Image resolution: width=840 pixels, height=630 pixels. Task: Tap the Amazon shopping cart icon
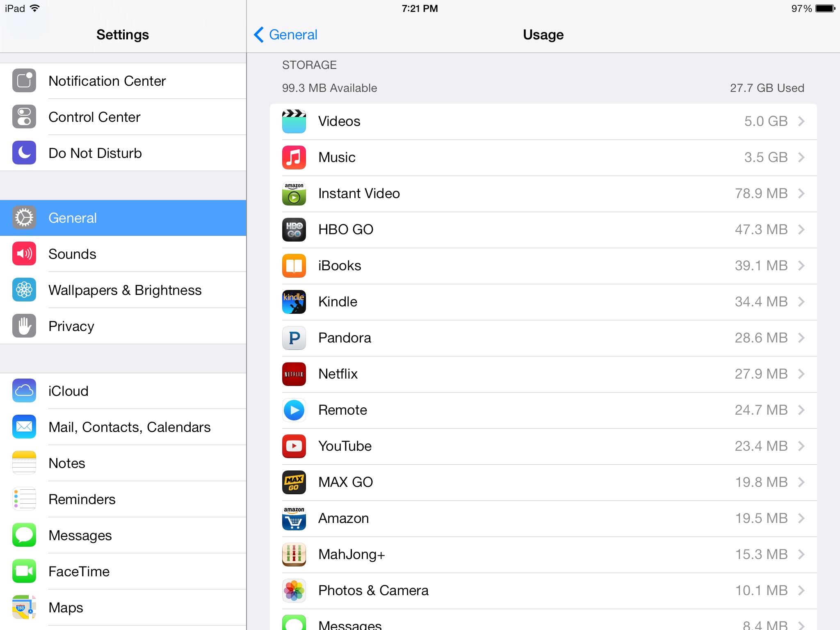(294, 518)
